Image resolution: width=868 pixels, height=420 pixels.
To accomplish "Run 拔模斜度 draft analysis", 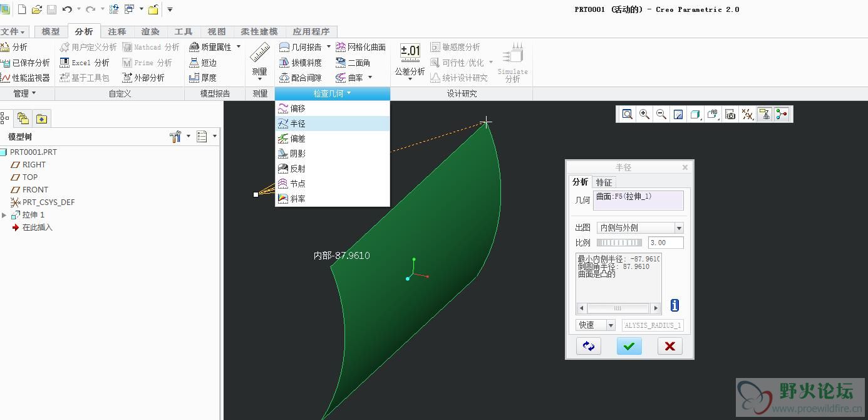I will click(x=300, y=63).
